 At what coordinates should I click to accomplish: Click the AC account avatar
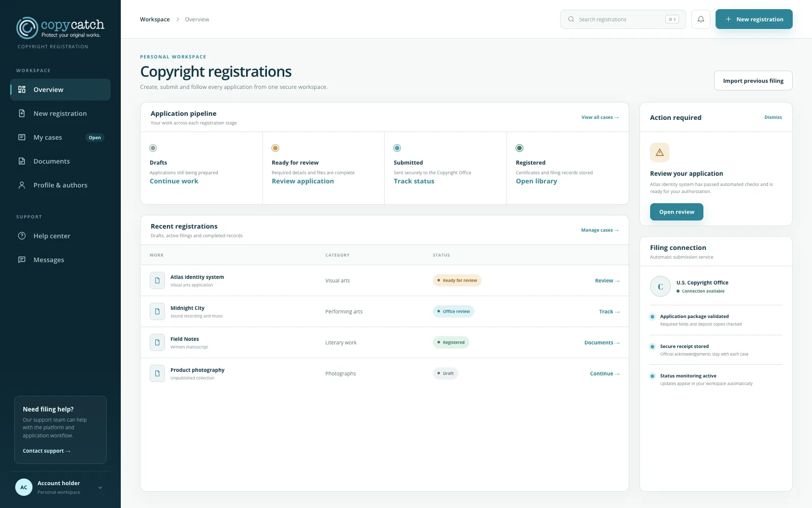[24, 487]
